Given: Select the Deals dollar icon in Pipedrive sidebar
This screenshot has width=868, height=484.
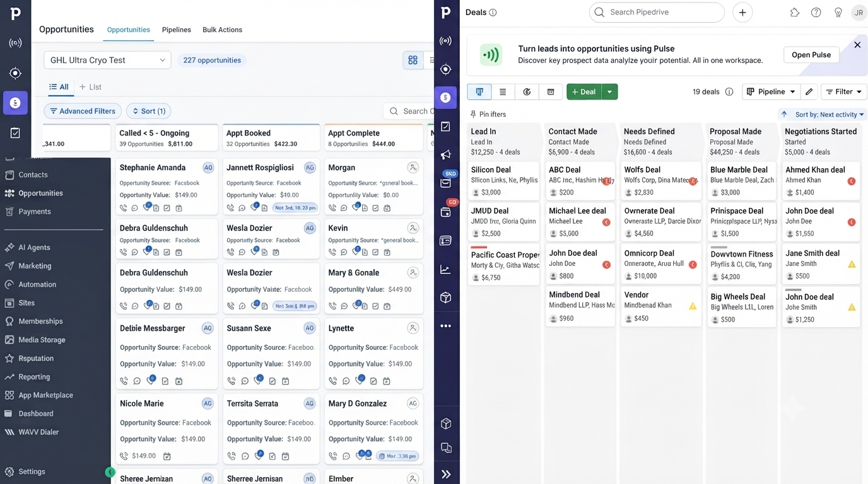Looking at the screenshot, I should tap(446, 98).
